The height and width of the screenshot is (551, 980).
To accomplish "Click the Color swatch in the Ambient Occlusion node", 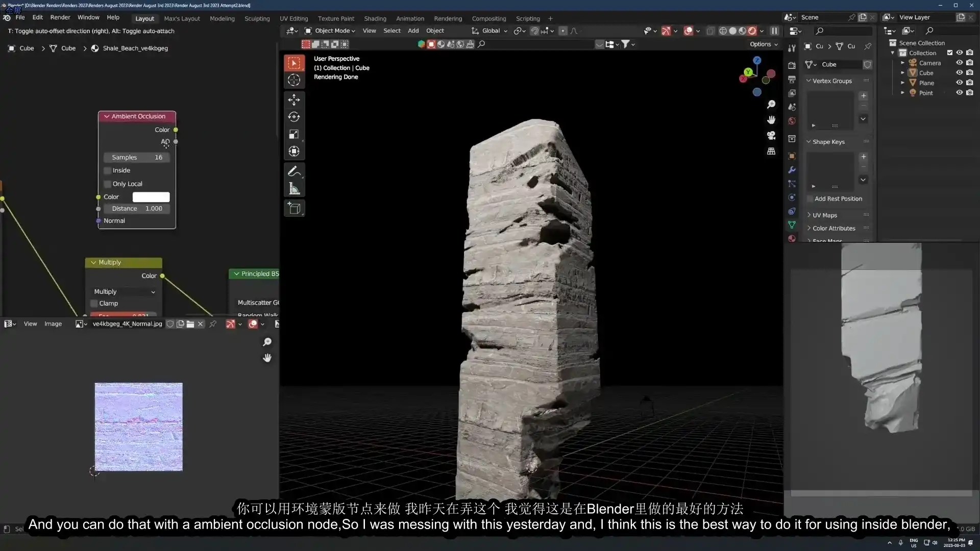I will [151, 196].
